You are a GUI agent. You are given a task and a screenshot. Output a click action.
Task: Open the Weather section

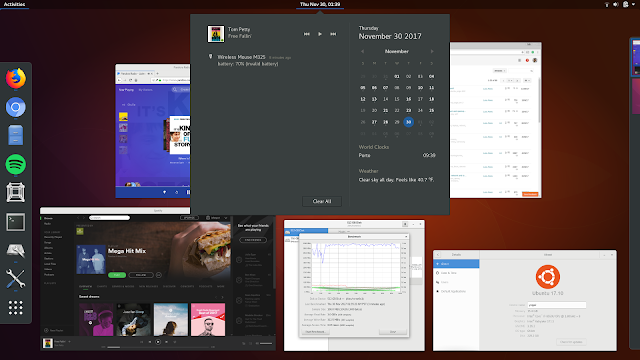pyautogui.click(x=369, y=171)
